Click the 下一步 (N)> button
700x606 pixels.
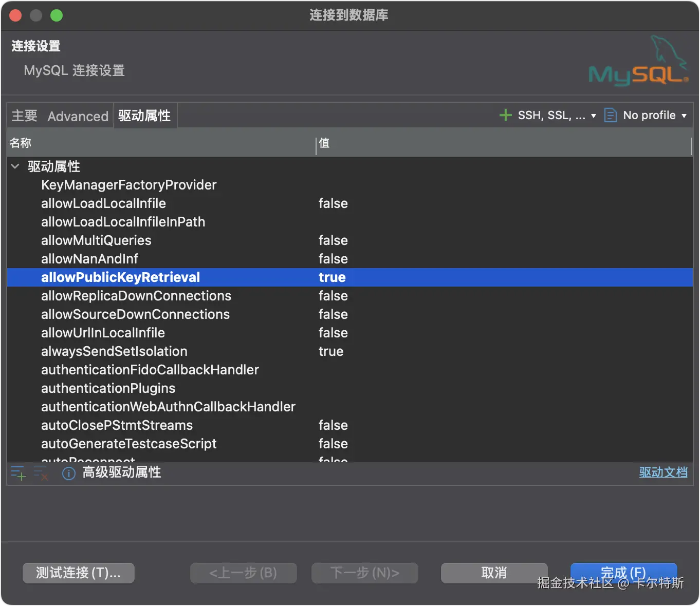click(x=365, y=573)
